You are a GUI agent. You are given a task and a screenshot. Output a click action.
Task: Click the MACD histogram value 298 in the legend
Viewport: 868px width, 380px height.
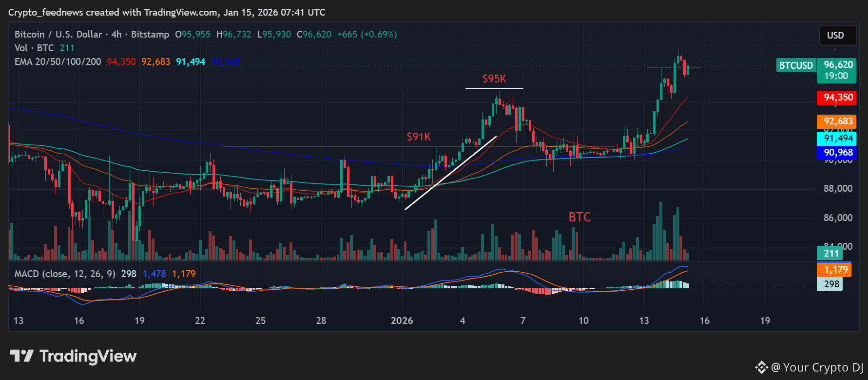pos(129,274)
